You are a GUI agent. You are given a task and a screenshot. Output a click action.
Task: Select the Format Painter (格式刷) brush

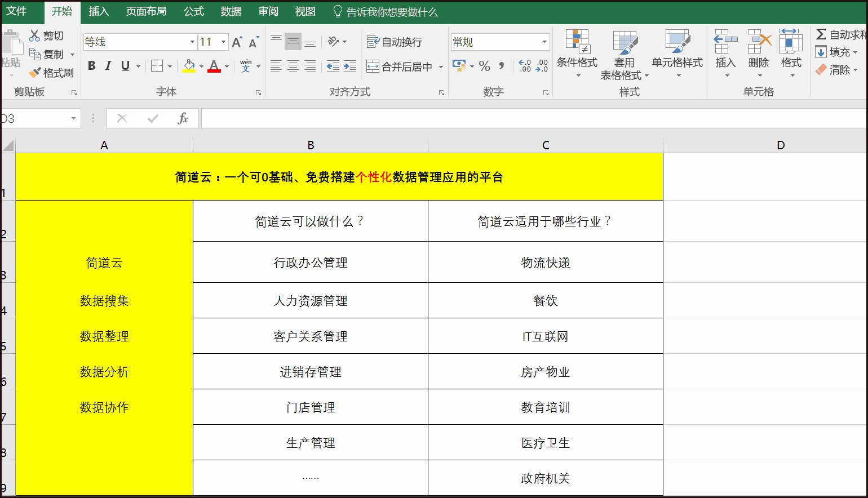click(34, 73)
